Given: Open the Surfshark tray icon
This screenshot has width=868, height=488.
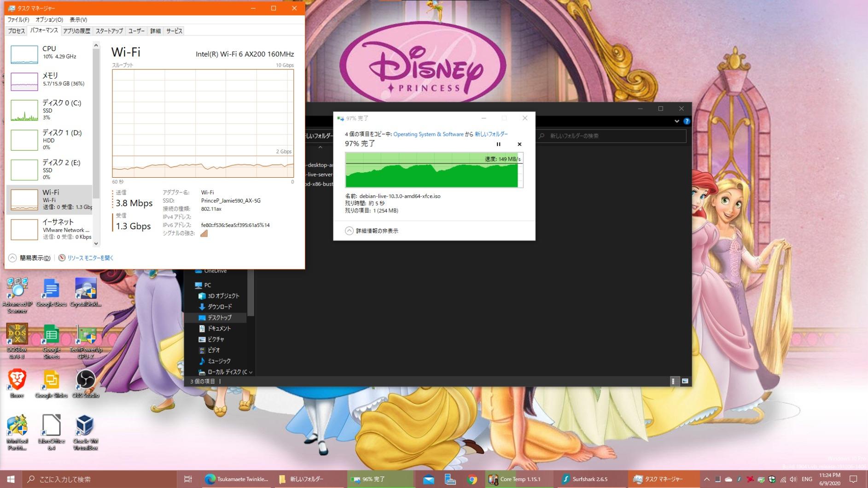Looking at the screenshot, I should [x=740, y=479].
